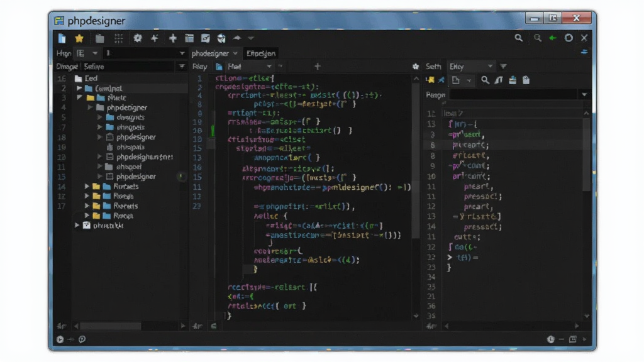The height and width of the screenshot is (362, 644).
Task: Click the graph icon in the right panel toolbar
Action: [499, 80]
